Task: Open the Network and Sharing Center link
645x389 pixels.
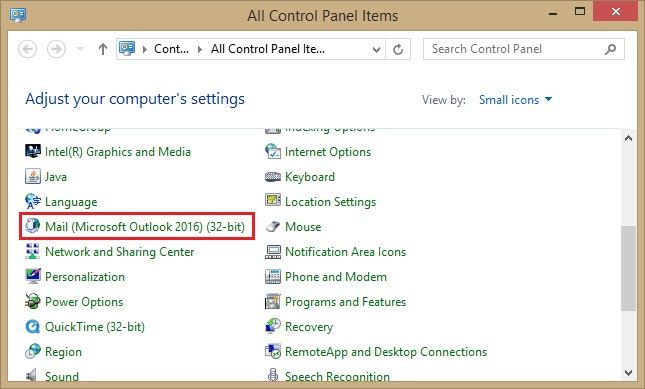Action: 119,252
